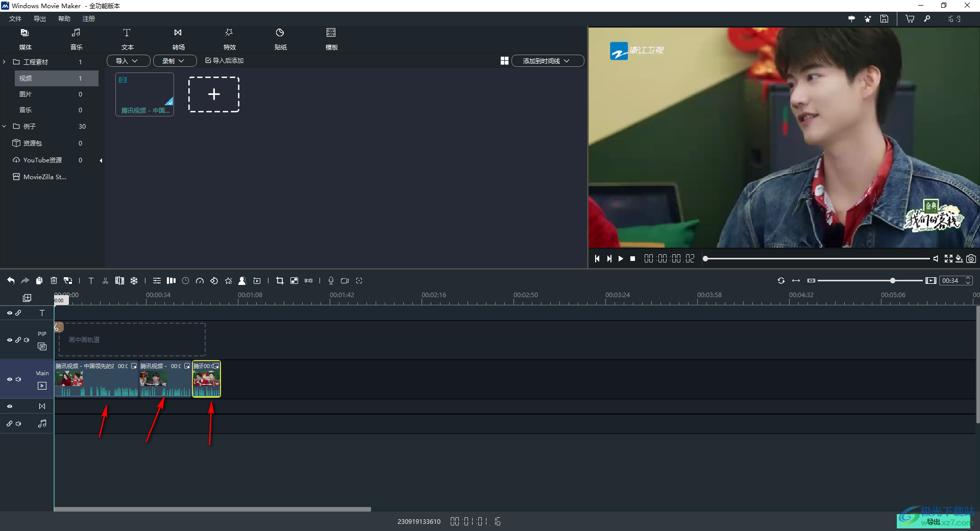Open the Help menu
Screen dimensions: 980x531
coord(64,19)
